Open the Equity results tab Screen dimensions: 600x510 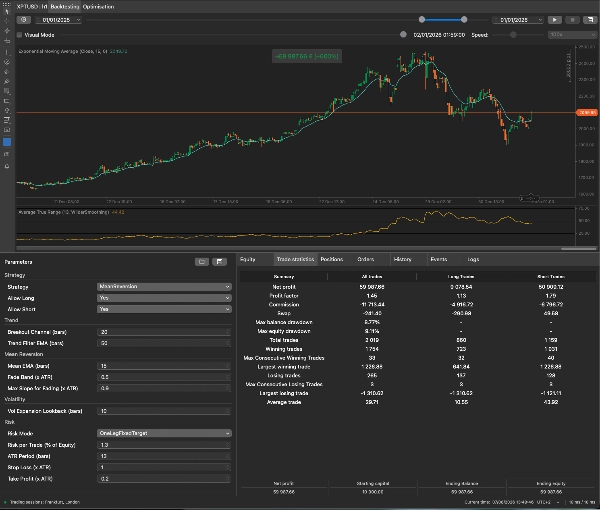(x=247, y=259)
